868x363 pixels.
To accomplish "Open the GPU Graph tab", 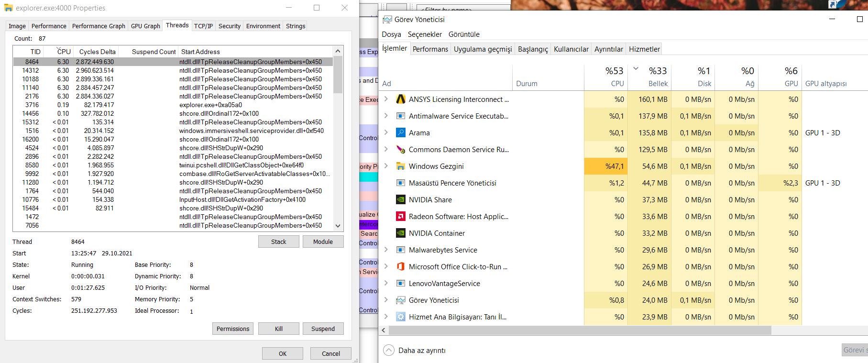I will (145, 26).
